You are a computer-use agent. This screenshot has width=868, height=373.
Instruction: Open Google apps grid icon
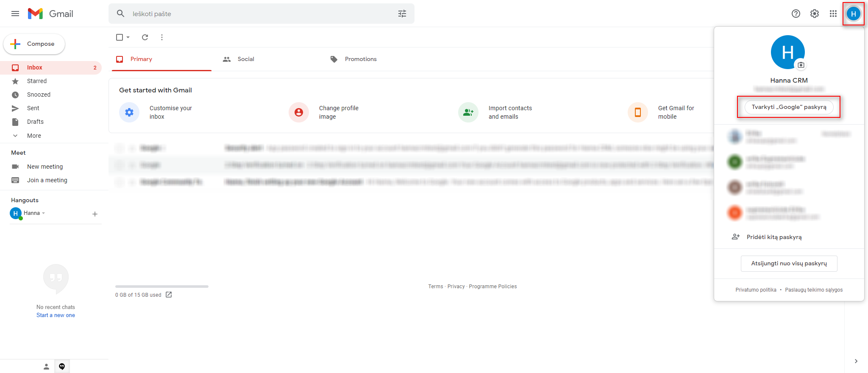pos(833,14)
